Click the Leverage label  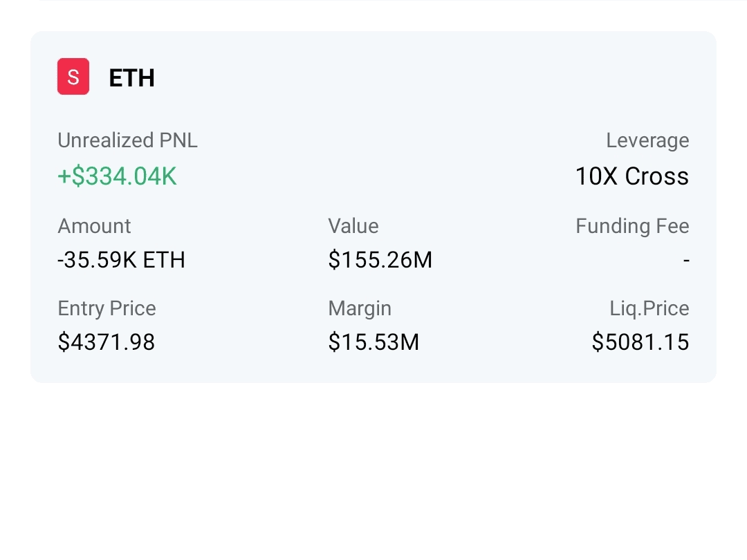click(x=647, y=140)
